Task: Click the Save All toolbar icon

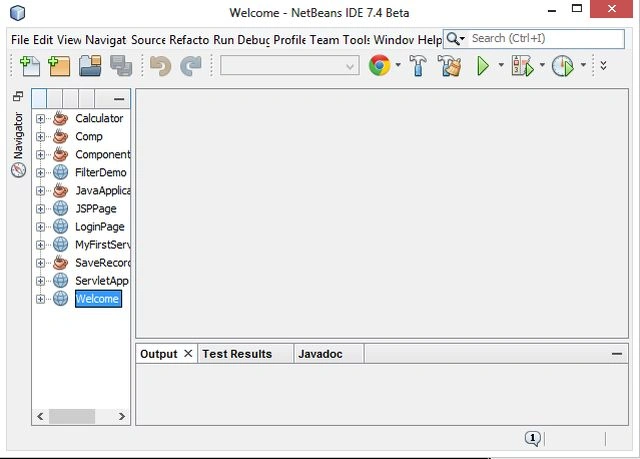Action: click(121, 66)
